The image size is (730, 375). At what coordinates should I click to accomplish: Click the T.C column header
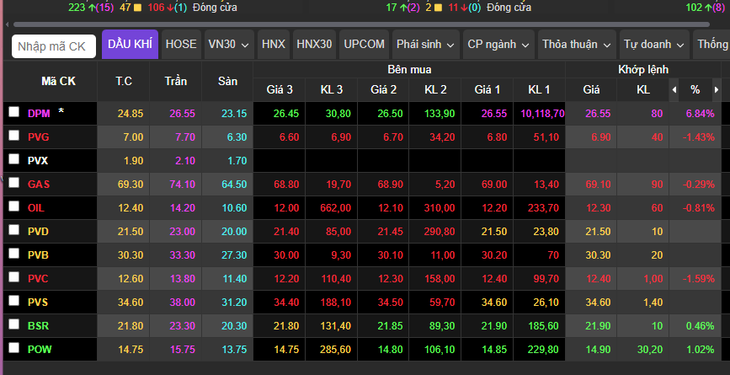click(x=123, y=81)
